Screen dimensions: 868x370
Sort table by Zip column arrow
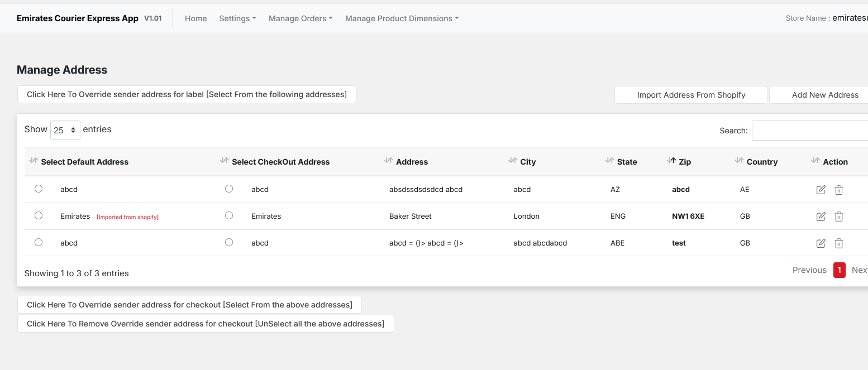click(672, 161)
